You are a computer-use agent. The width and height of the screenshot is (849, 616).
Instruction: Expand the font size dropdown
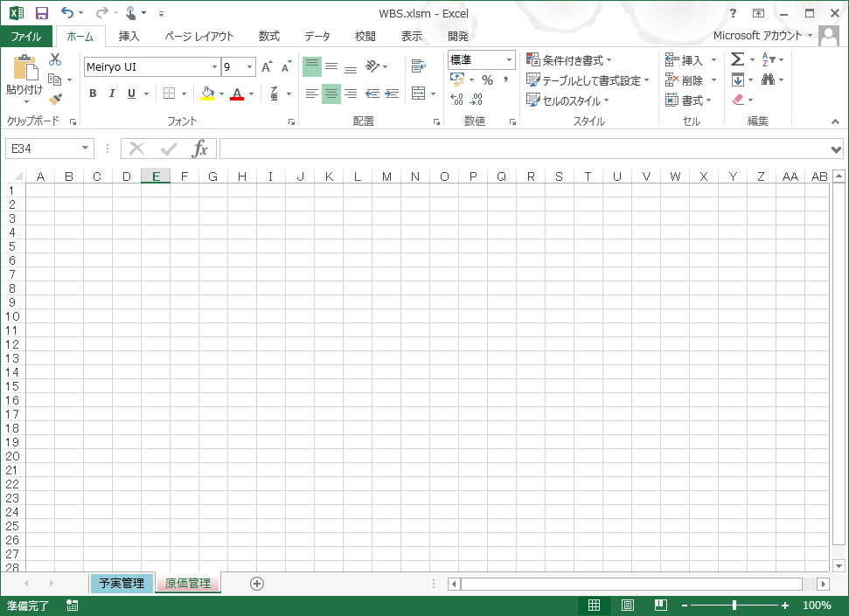[x=247, y=66]
